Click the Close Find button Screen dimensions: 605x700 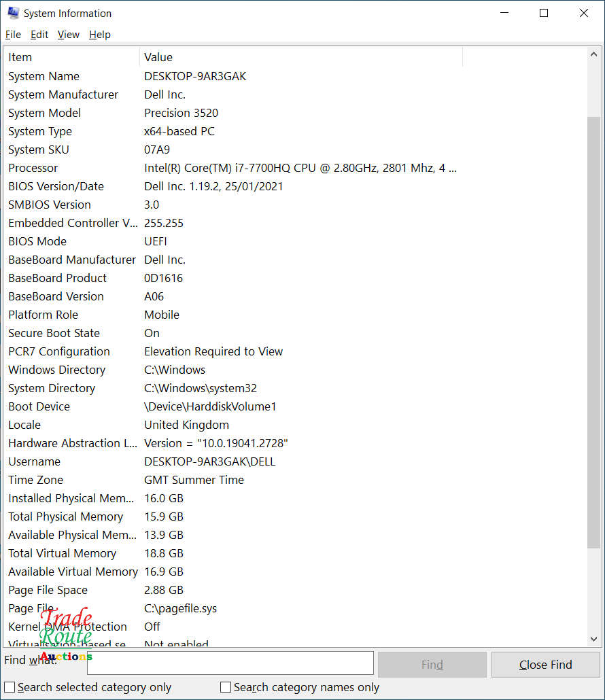pos(545,664)
